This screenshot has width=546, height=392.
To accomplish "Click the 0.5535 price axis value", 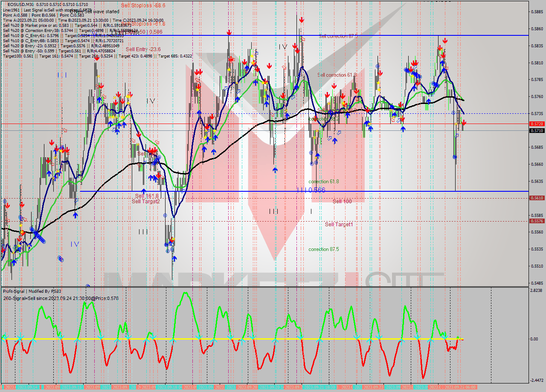I will (x=536, y=249).
